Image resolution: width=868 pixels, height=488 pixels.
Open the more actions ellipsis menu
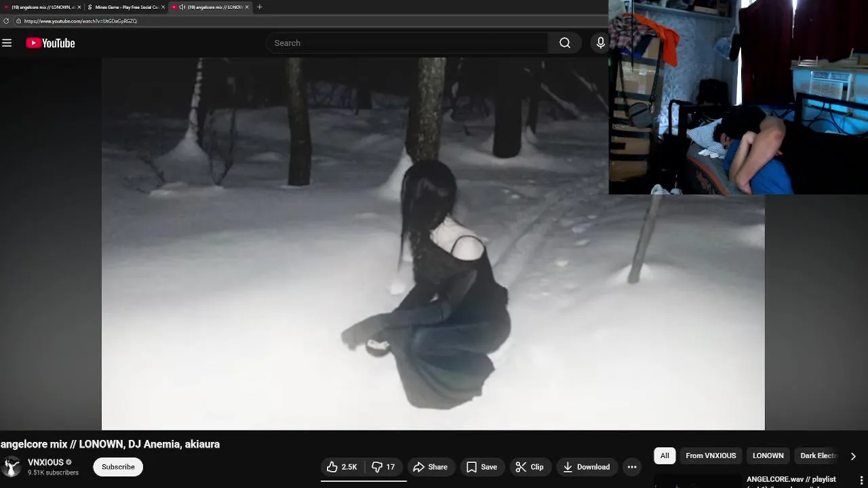click(632, 467)
